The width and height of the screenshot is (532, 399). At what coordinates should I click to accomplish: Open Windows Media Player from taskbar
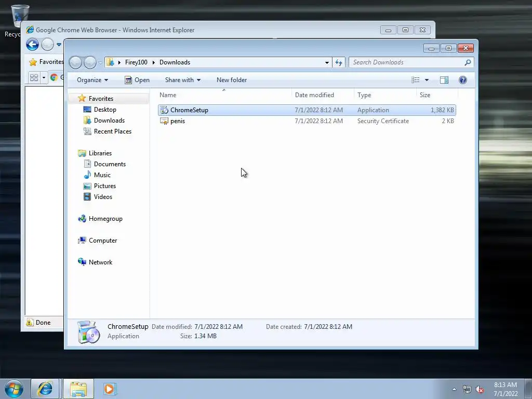[110, 389]
